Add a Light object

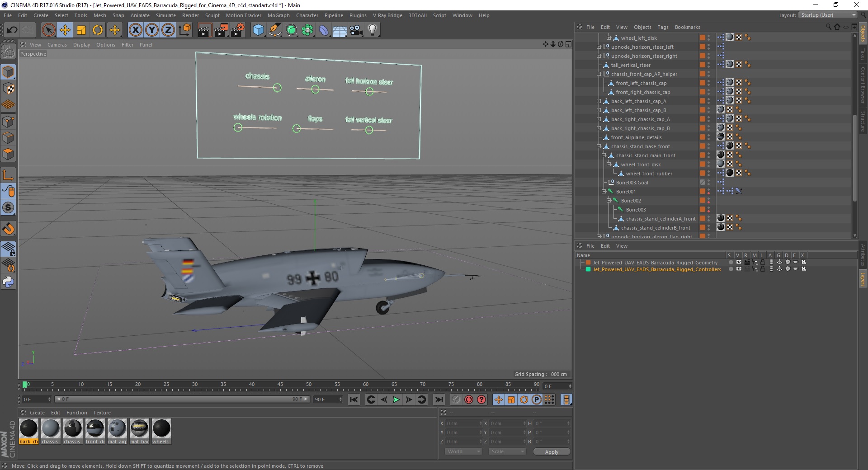[373, 30]
